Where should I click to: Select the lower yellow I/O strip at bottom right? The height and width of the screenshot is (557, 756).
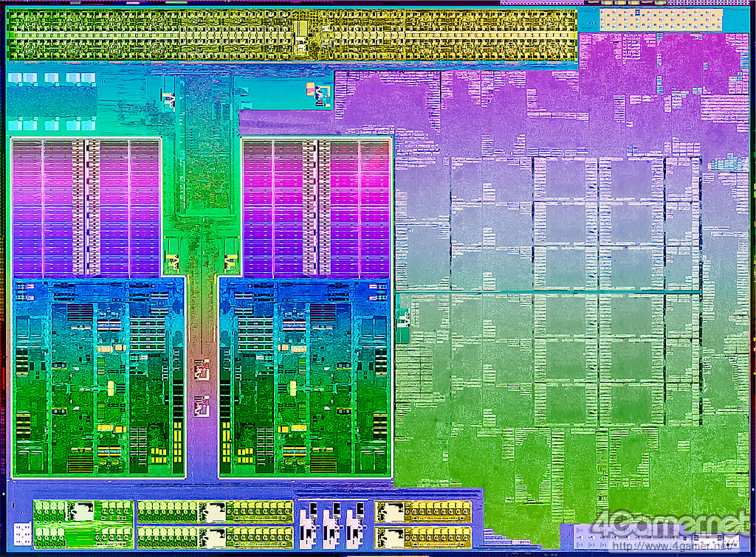tap(423, 536)
